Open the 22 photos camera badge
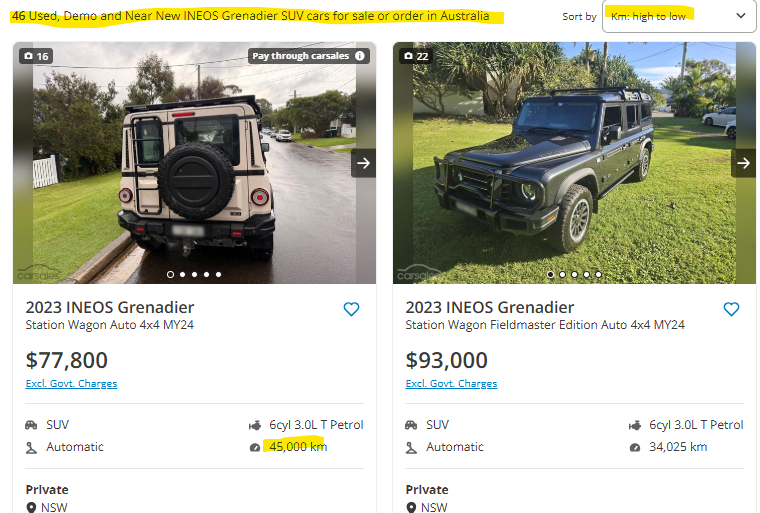Image resolution: width=760 pixels, height=513 pixels. [416, 56]
